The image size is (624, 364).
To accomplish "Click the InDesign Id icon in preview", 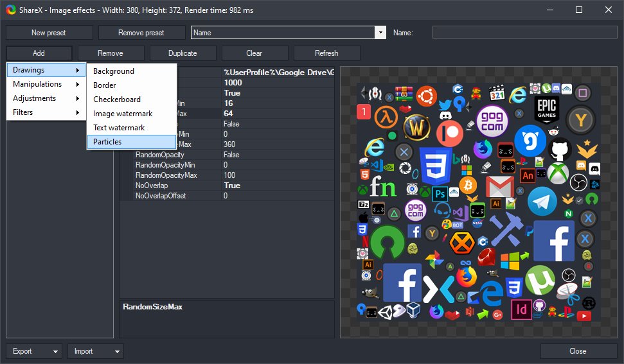I will click(x=521, y=309).
